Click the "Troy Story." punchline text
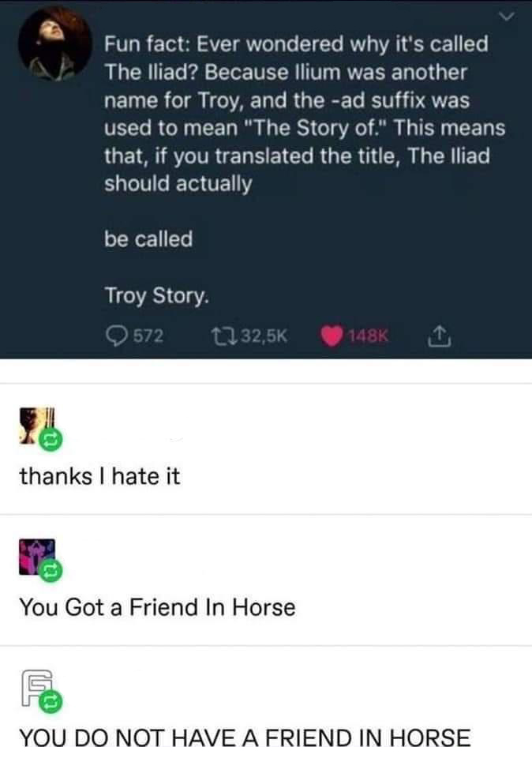 tap(157, 295)
